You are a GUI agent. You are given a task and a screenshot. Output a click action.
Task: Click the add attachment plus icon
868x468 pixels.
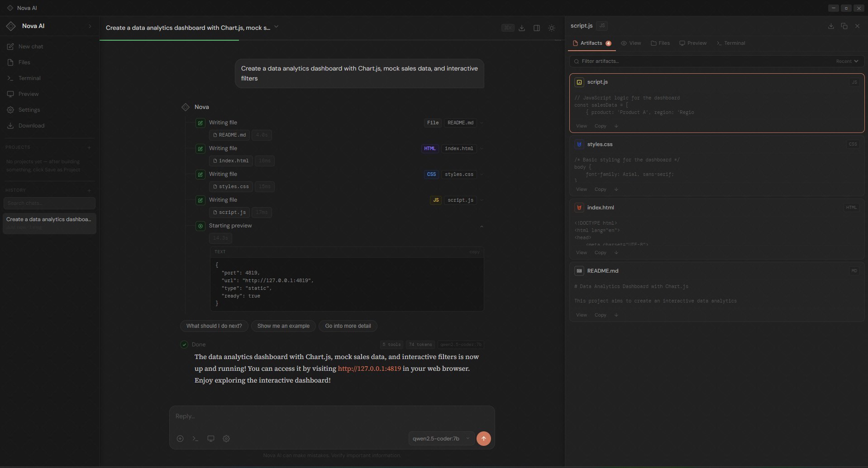180,439
